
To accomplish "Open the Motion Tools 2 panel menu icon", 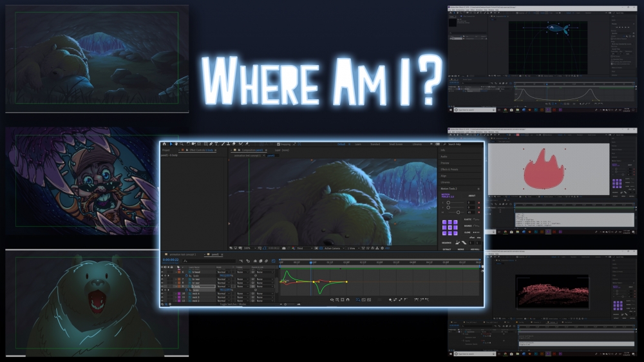I will pyautogui.click(x=478, y=189).
